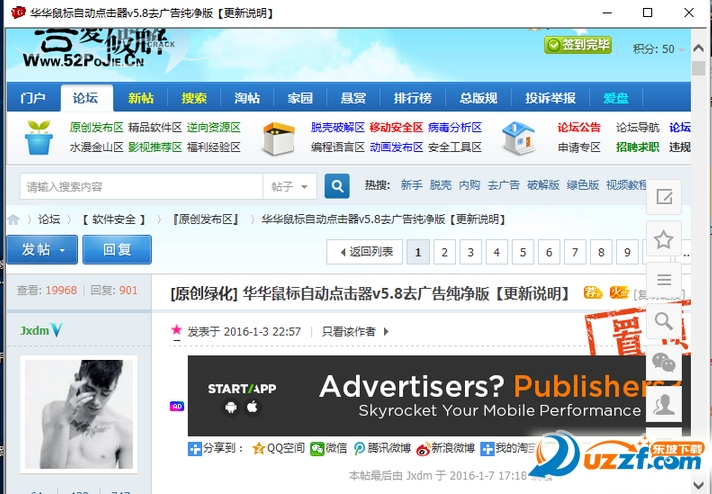
Task: Click 『原创发布区』 breadcrumb link
Action: [x=206, y=220]
